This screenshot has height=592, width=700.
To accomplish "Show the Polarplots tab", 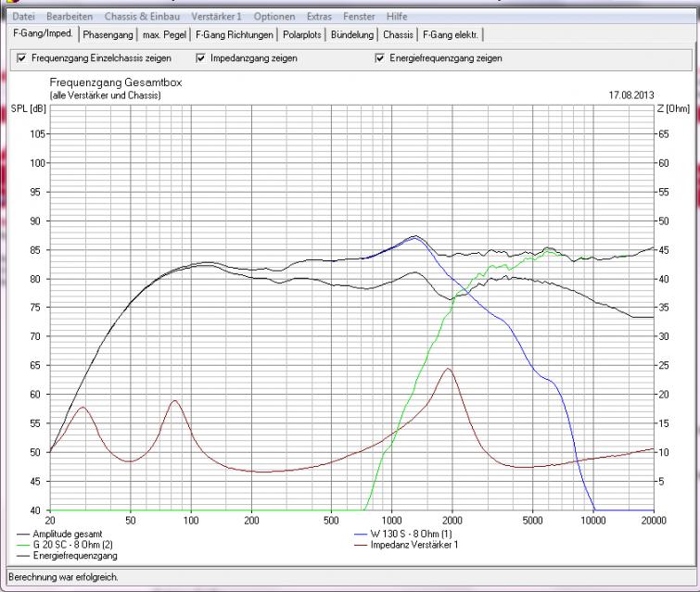I will pyautogui.click(x=304, y=35).
